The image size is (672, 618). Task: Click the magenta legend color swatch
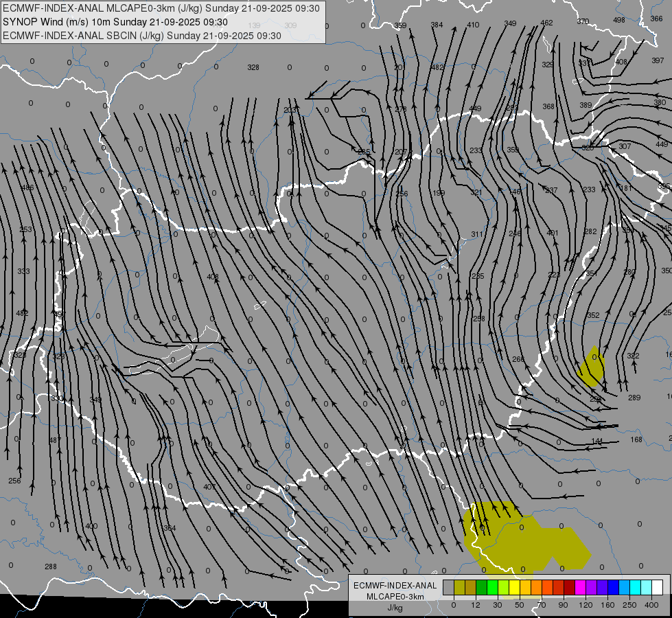[580, 587]
